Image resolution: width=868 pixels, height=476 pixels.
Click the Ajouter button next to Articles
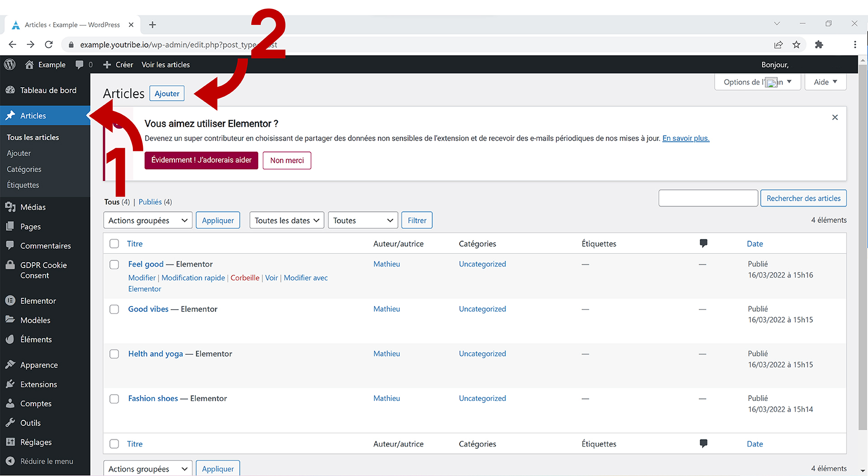point(167,94)
